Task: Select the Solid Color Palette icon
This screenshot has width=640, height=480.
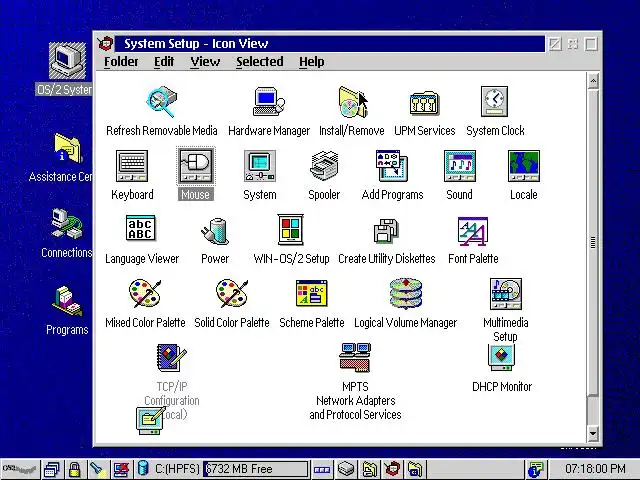Action: pyautogui.click(x=232, y=293)
